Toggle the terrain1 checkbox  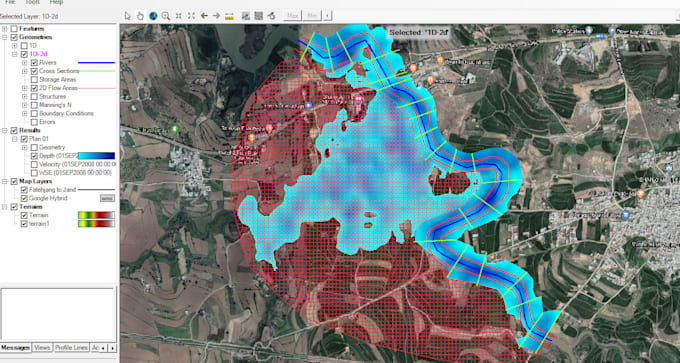(x=24, y=224)
